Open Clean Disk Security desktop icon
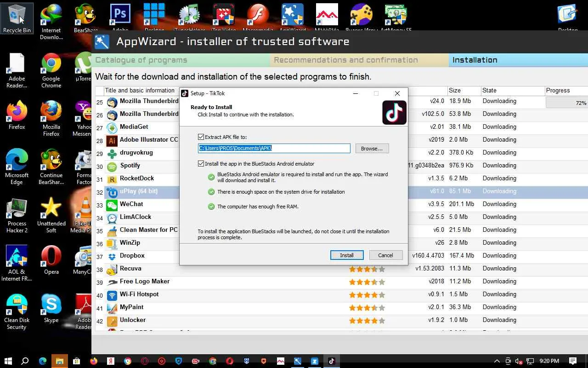 pyautogui.click(x=17, y=311)
